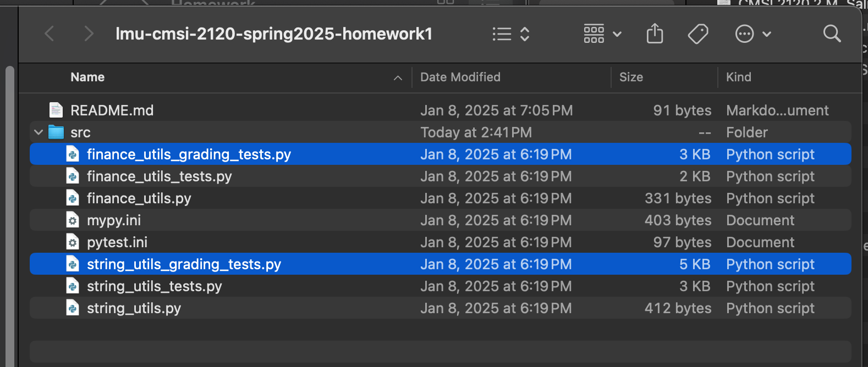Click the Share icon in toolbar

[x=655, y=34]
